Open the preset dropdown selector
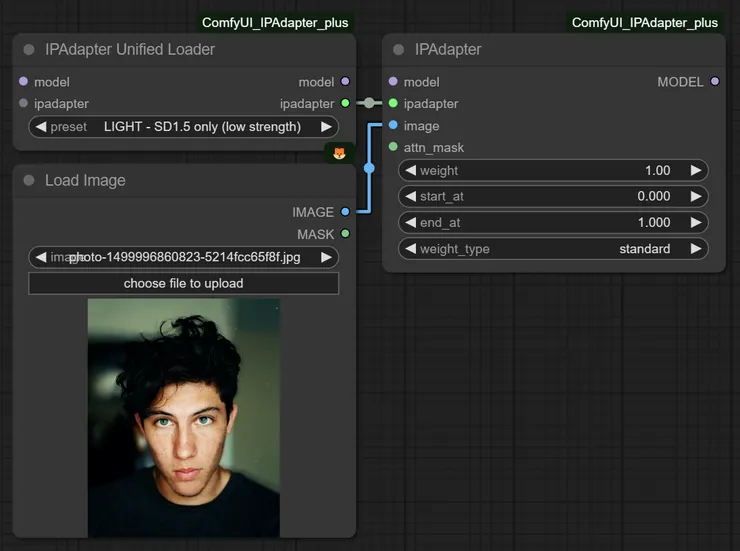 184,127
